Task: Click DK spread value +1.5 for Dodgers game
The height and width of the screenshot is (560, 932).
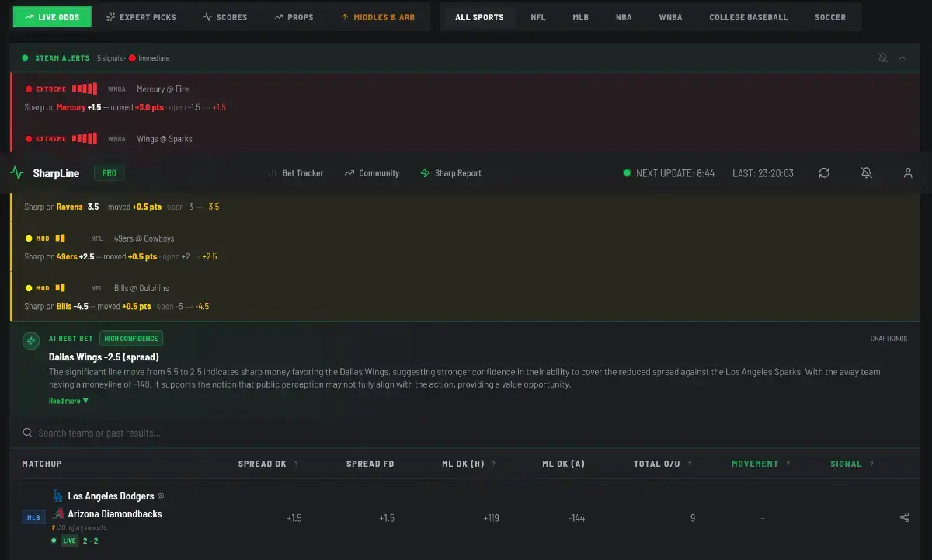Action: (294, 518)
